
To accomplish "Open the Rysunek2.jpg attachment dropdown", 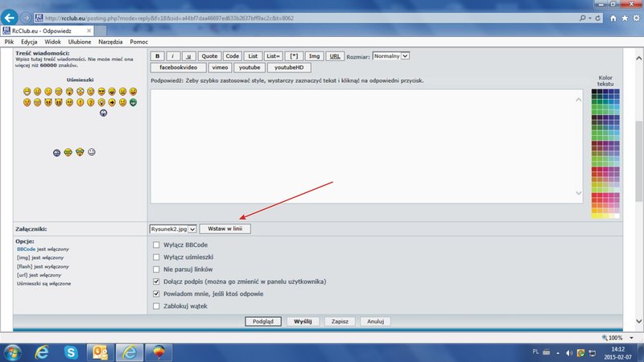I will tap(173, 229).
